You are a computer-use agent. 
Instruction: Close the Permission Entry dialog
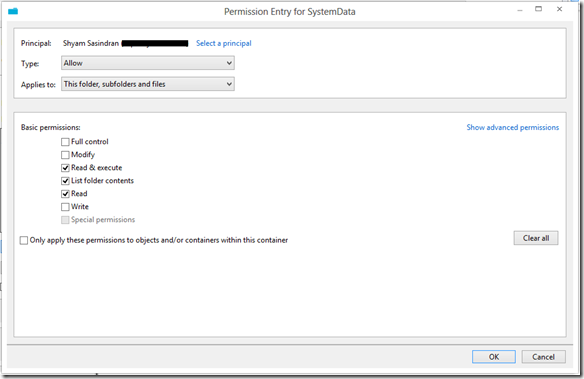559,9
